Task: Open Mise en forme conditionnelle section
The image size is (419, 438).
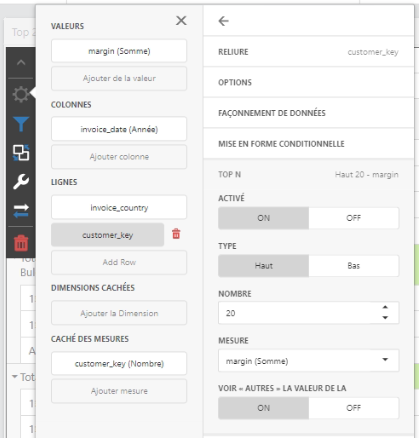Action: 308,144
